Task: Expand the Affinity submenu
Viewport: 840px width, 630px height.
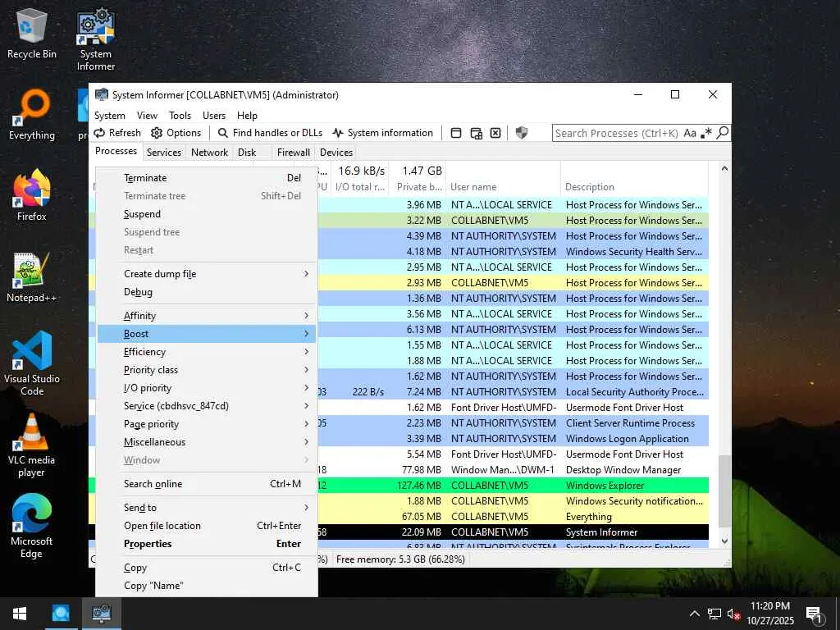Action: tap(207, 316)
